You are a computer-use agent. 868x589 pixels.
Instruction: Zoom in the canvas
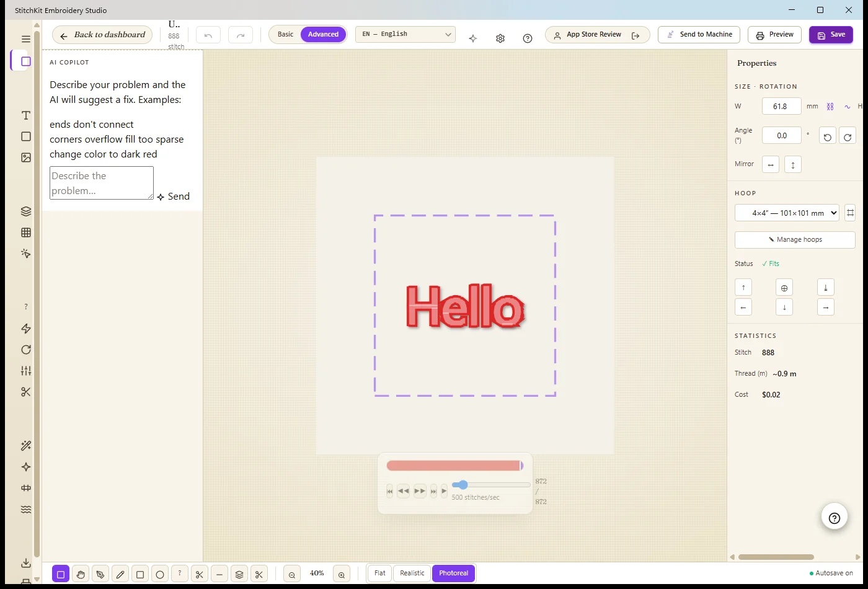pyautogui.click(x=342, y=574)
